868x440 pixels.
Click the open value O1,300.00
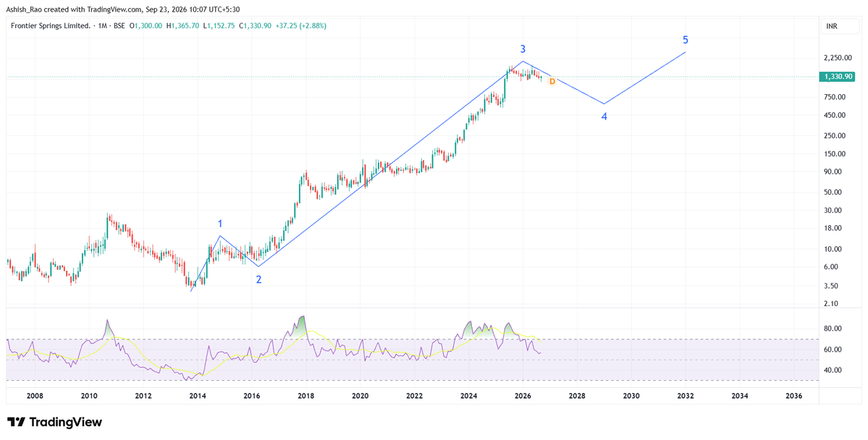click(147, 25)
